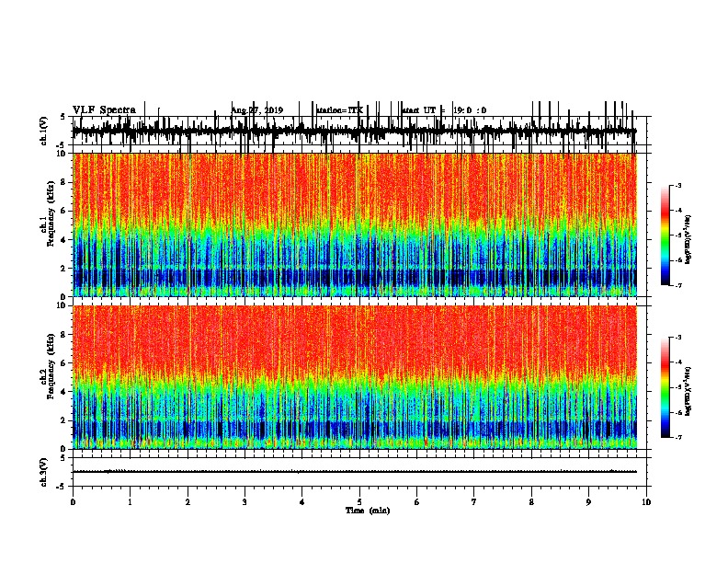This screenshot has width=728, height=563.
Task: Click the "2" kHz tick on ch.1 frequency axis
Action: pos(63,268)
